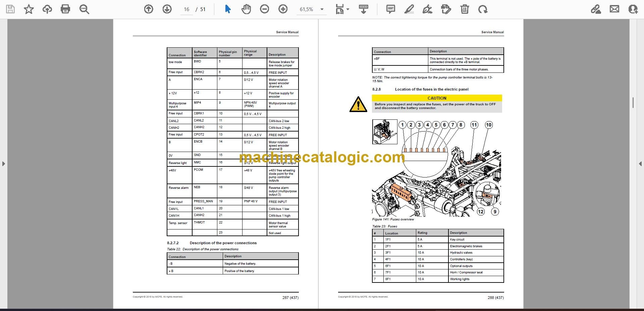Image resolution: width=644 pixels, height=311 pixels.
Task: Activate the hand pan tool
Action: tap(246, 9)
